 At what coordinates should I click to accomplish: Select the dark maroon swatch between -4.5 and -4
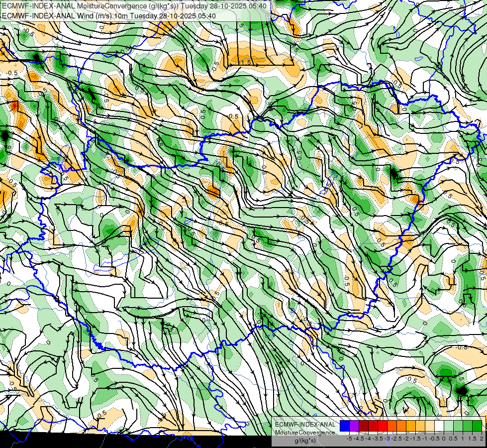[x=364, y=426]
